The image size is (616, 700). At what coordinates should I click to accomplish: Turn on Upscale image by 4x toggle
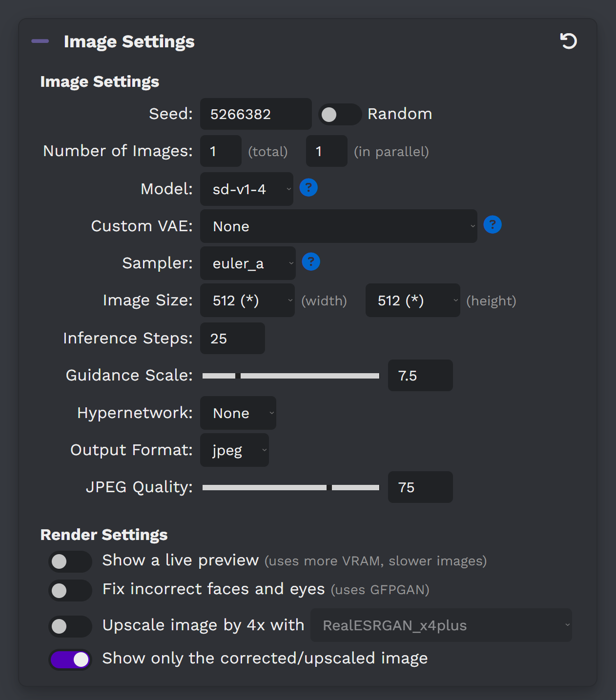pos(70,626)
